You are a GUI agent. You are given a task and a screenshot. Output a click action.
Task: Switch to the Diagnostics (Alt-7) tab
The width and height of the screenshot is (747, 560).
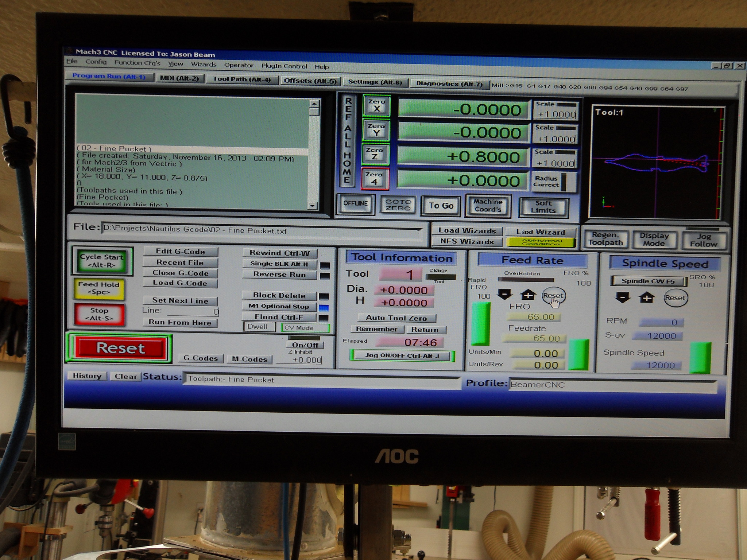point(449,83)
